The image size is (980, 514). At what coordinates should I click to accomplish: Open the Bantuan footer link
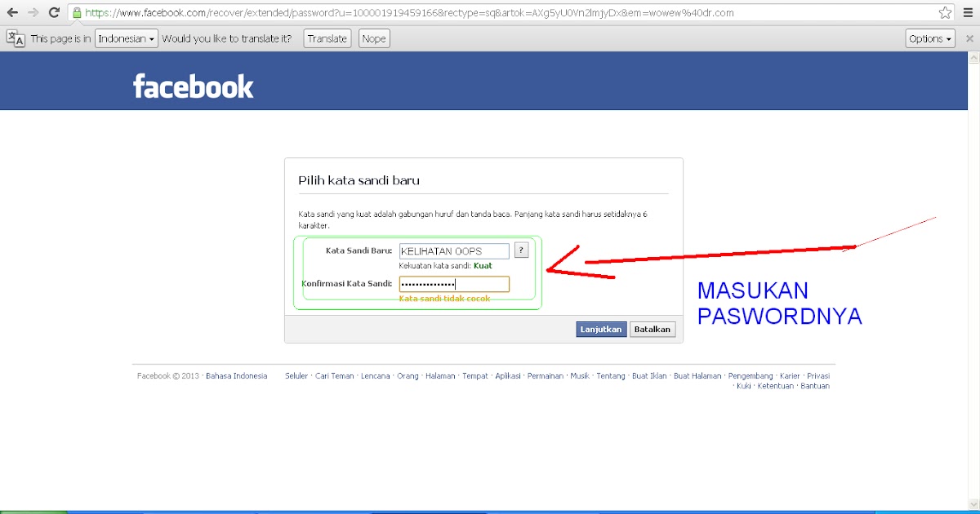coord(815,386)
